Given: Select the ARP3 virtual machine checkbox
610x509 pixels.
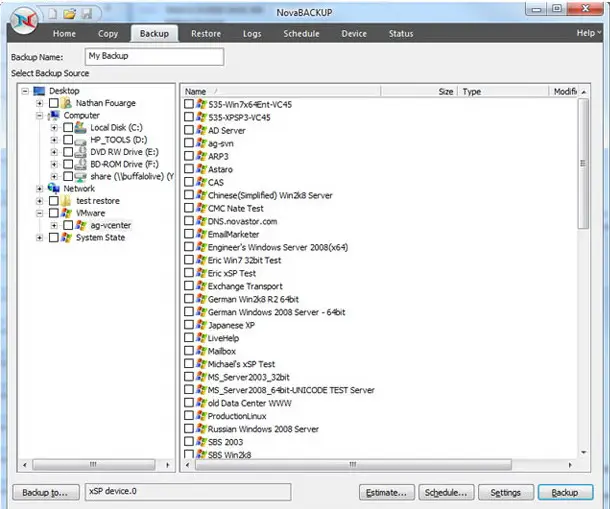Looking at the screenshot, I should [189, 156].
